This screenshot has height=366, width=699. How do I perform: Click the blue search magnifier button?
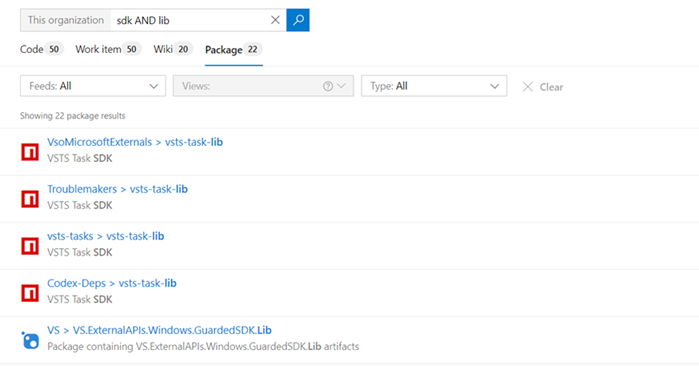[x=298, y=20]
